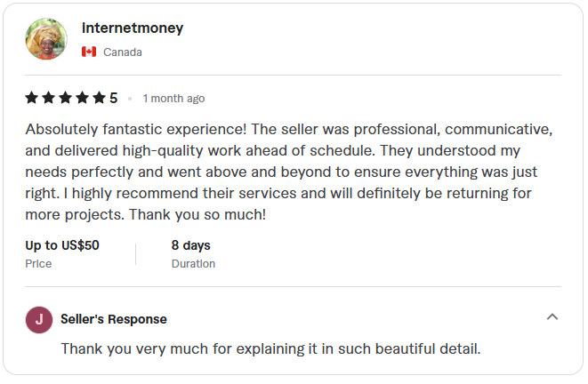Screen dimensions: 588x384
Task: Click the review text paragraph
Action: click(x=290, y=171)
